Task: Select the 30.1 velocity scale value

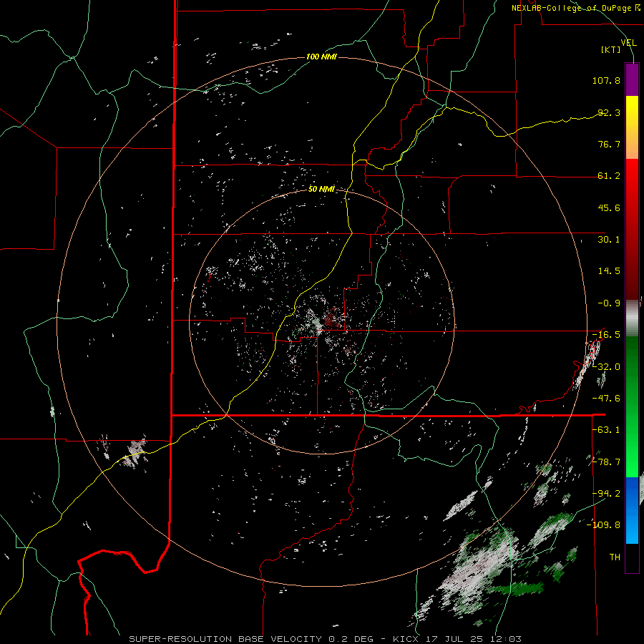Action: (609, 240)
